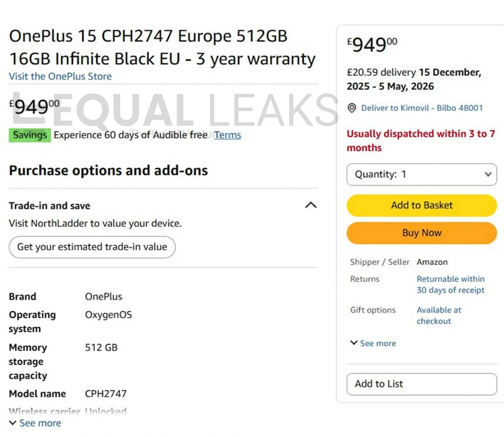Click the collapse arrow on Trade-in and save
The image size is (504, 437).
(x=311, y=205)
